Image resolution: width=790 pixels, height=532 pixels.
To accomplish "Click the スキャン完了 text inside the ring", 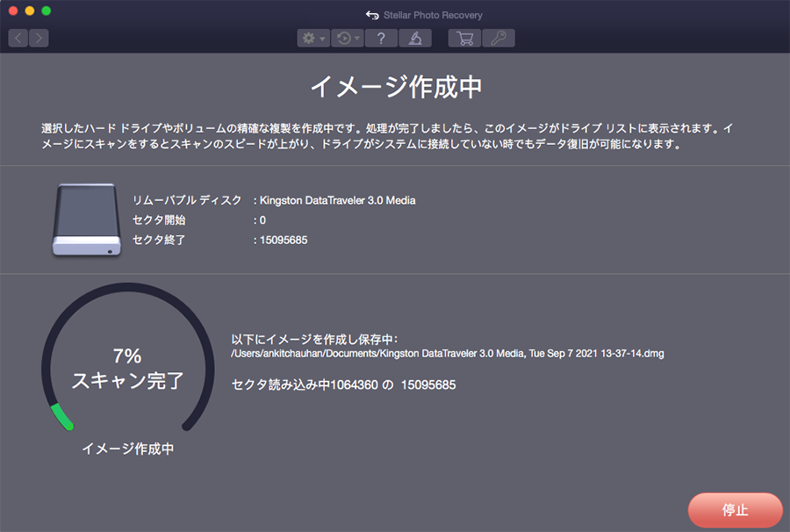I will click(x=128, y=380).
